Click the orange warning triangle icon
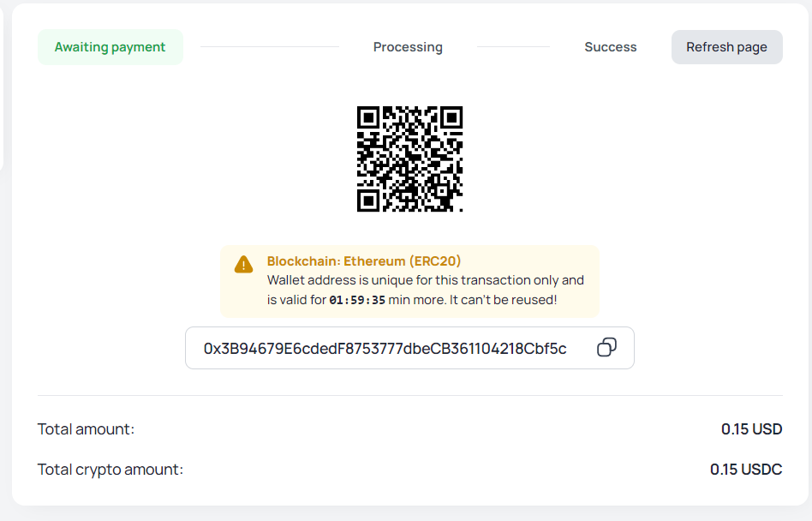Viewport: 812px width, 521px height. (x=244, y=264)
